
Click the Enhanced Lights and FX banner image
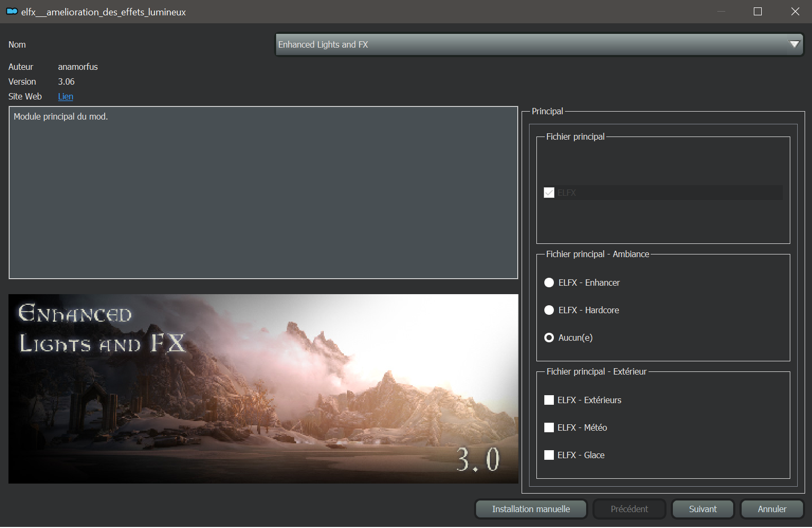coord(263,389)
